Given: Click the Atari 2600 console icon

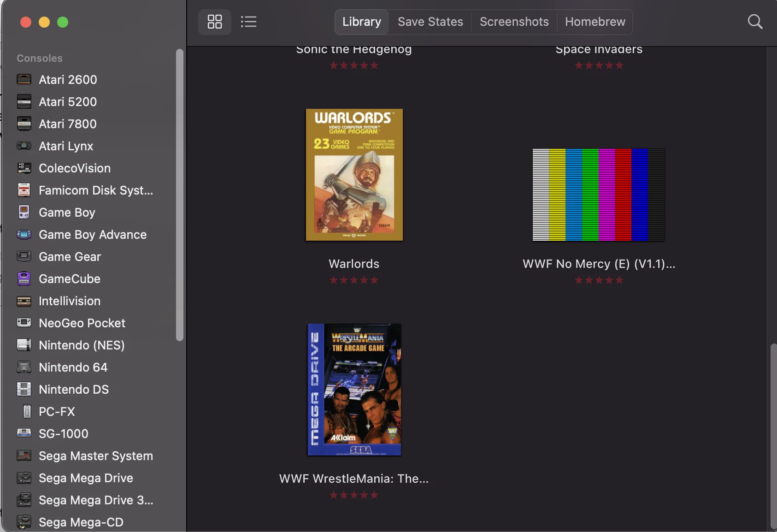Looking at the screenshot, I should click(x=24, y=79).
